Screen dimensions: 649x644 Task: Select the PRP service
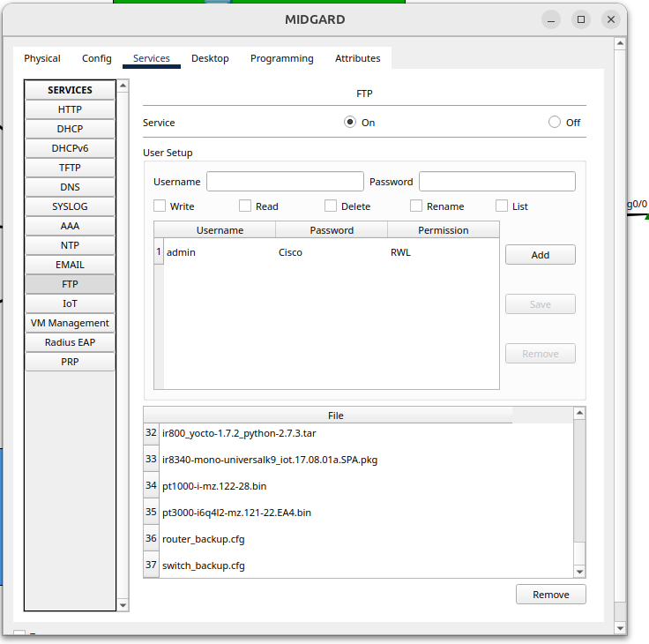[70, 362]
